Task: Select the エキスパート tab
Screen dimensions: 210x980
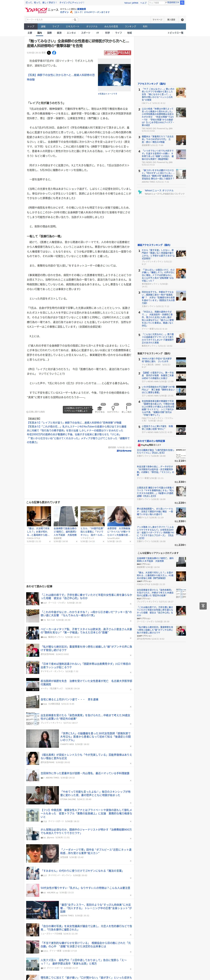Action: (72, 27)
